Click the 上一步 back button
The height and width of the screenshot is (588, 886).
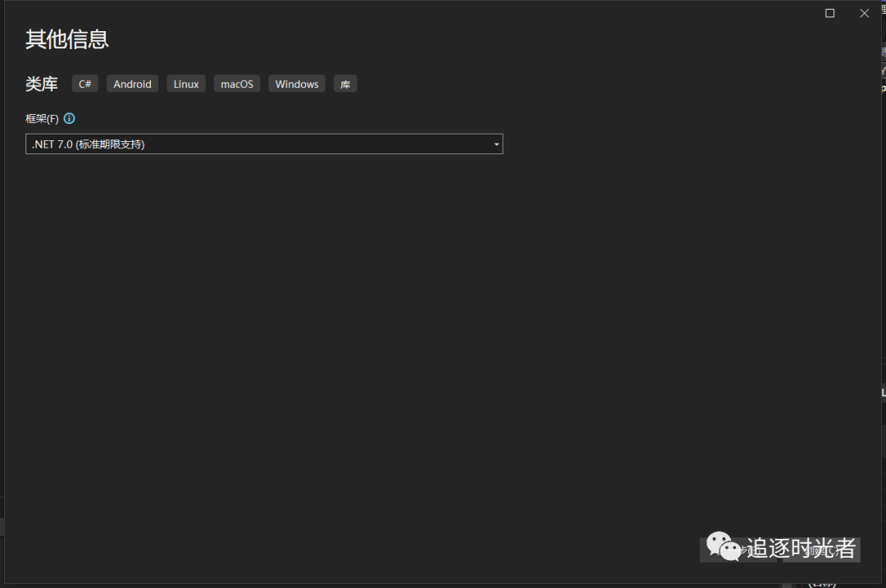738,549
